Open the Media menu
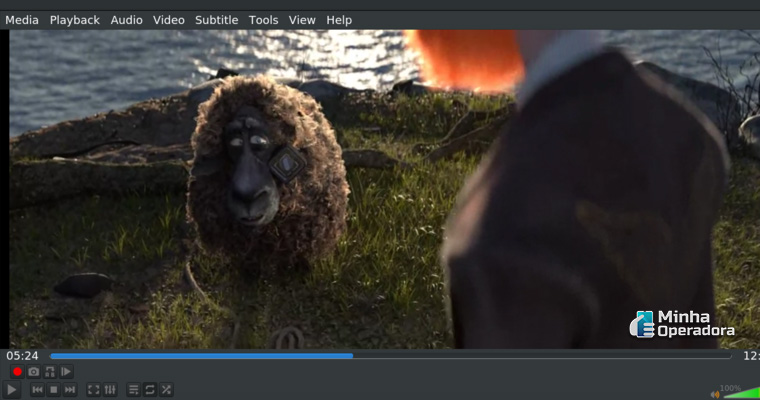 tap(22, 20)
